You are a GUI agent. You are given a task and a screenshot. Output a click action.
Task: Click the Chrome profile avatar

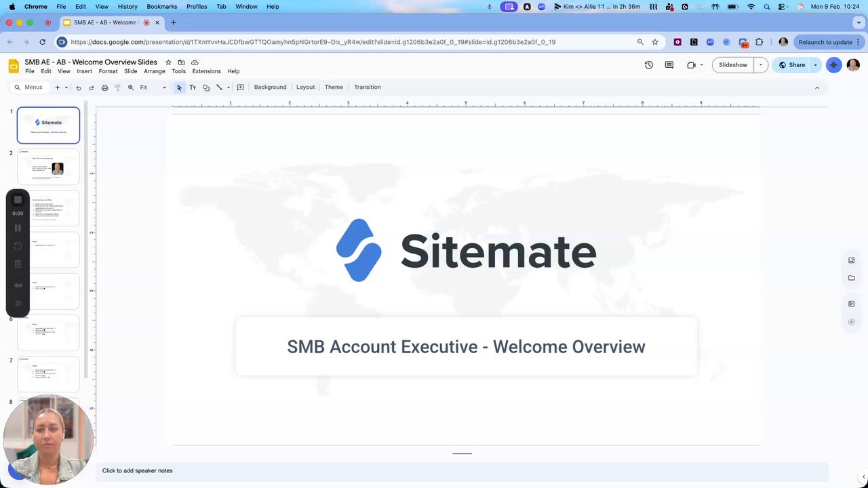pyautogui.click(x=783, y=42)
